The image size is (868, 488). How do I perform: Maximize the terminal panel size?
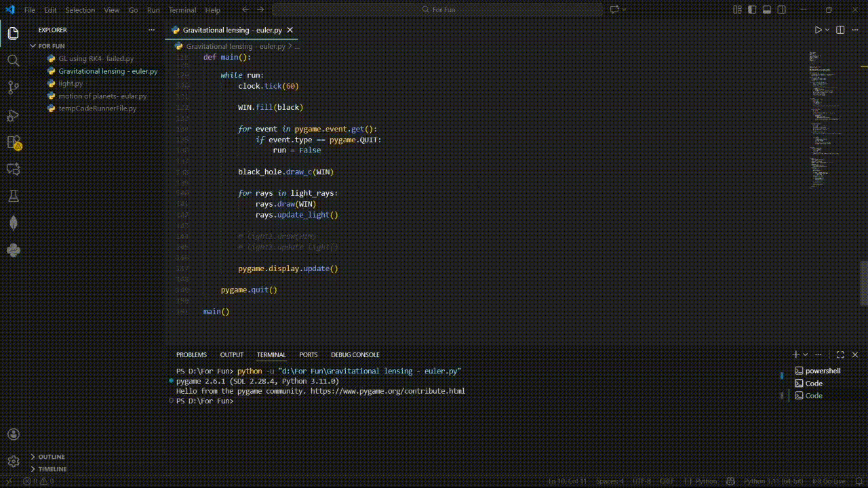click(x=840, y=354)
